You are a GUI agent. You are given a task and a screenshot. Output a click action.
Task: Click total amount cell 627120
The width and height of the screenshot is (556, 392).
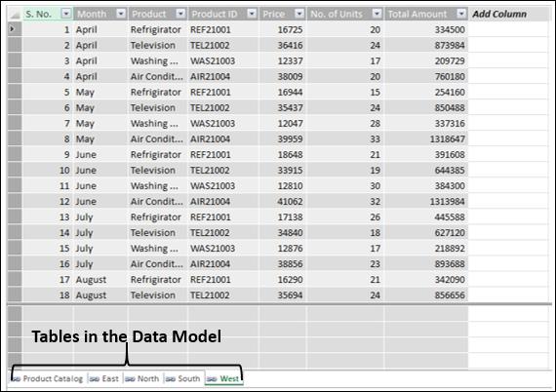426,232
